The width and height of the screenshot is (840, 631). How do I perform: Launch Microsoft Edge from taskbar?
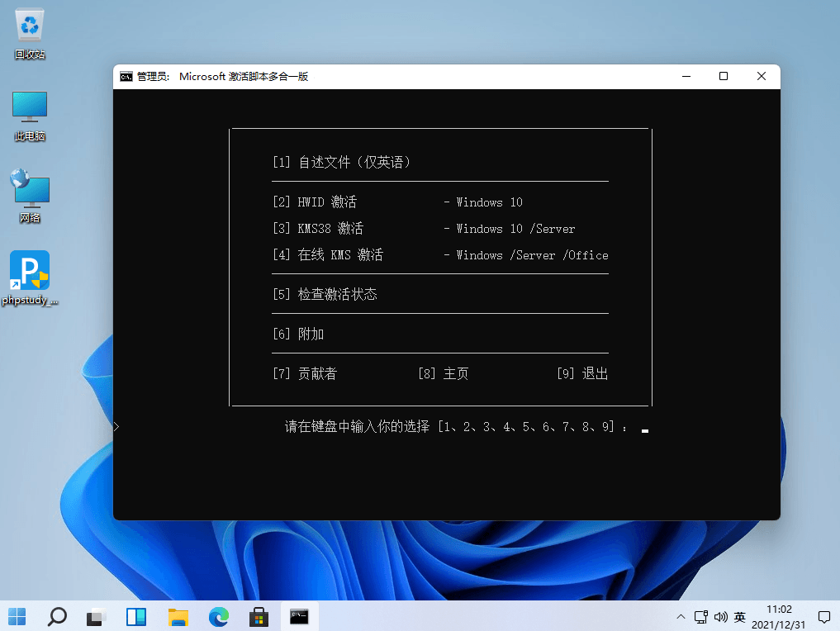click(x=218, y=616)
